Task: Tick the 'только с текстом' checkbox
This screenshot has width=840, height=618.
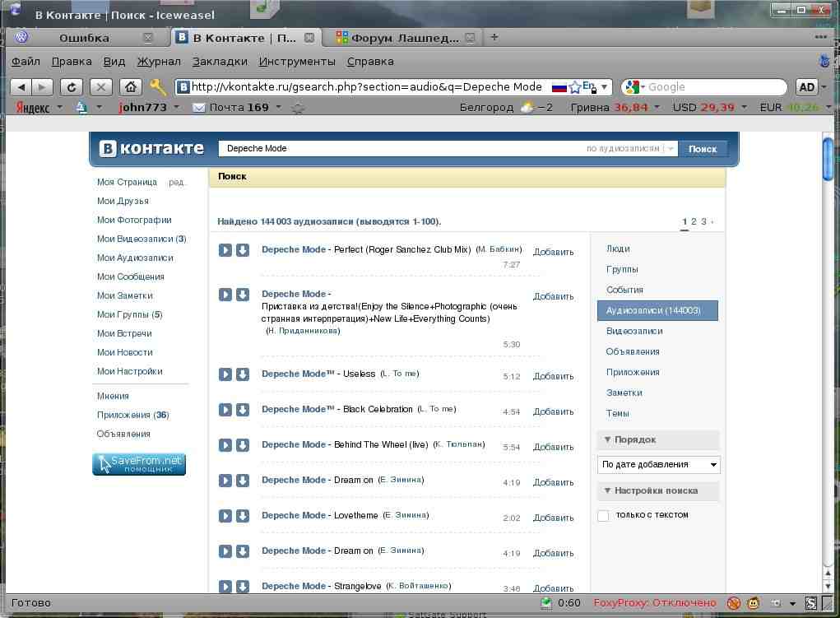Action: click(603, 516)
